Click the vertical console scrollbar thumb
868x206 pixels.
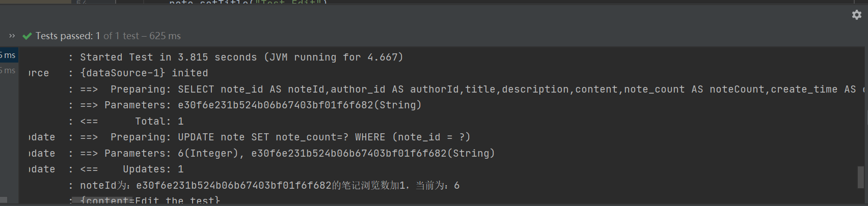tap(861, 178)
